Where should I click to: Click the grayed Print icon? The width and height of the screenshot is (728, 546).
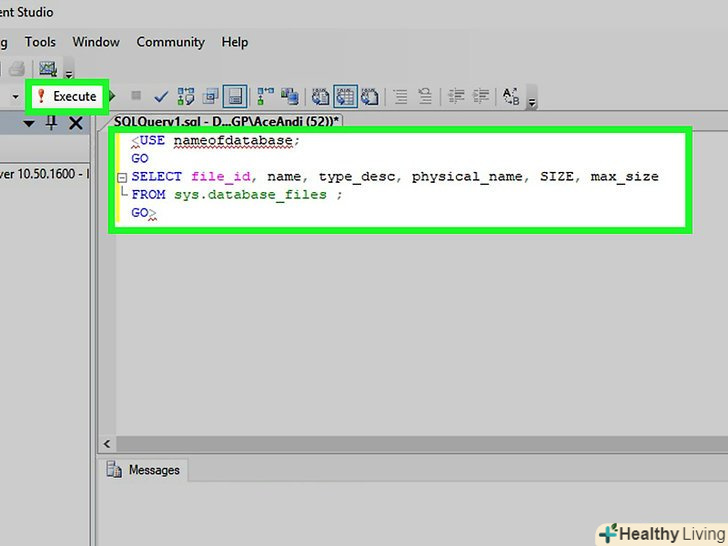click(17, 69)
